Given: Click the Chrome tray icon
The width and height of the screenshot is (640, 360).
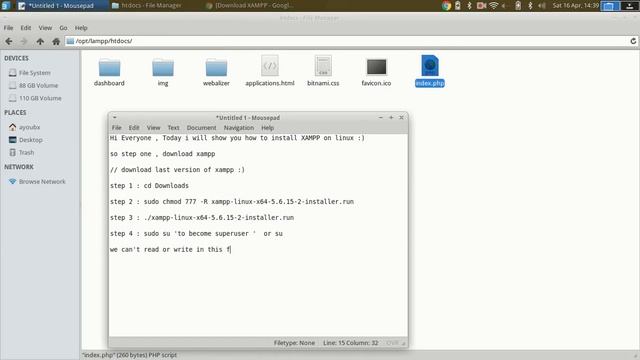Looking at the screenshot, I should tap(446, 5).
